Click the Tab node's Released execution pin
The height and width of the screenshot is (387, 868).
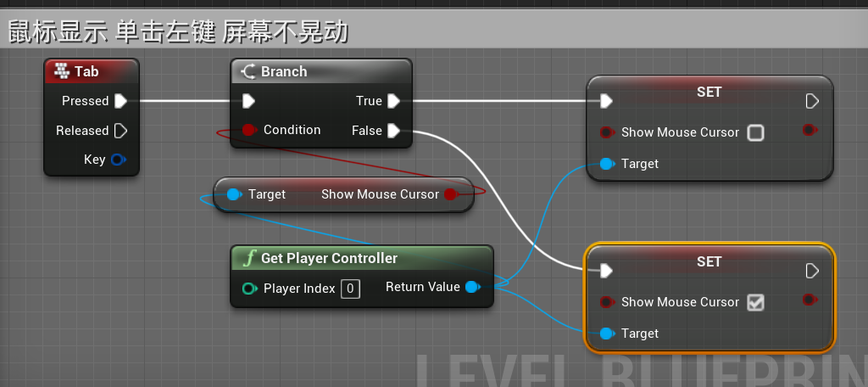pyautogui.click(x=120, y=131)
